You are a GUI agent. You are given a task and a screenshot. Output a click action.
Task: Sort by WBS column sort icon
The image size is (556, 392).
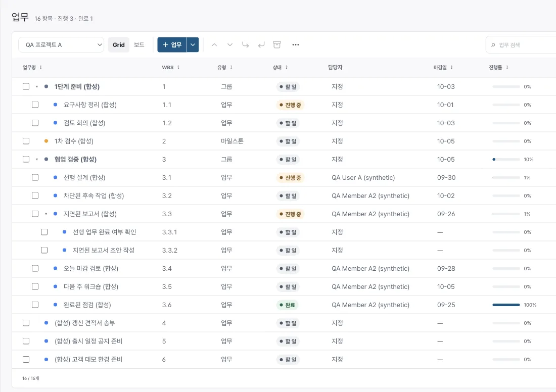tap(178, 67)
